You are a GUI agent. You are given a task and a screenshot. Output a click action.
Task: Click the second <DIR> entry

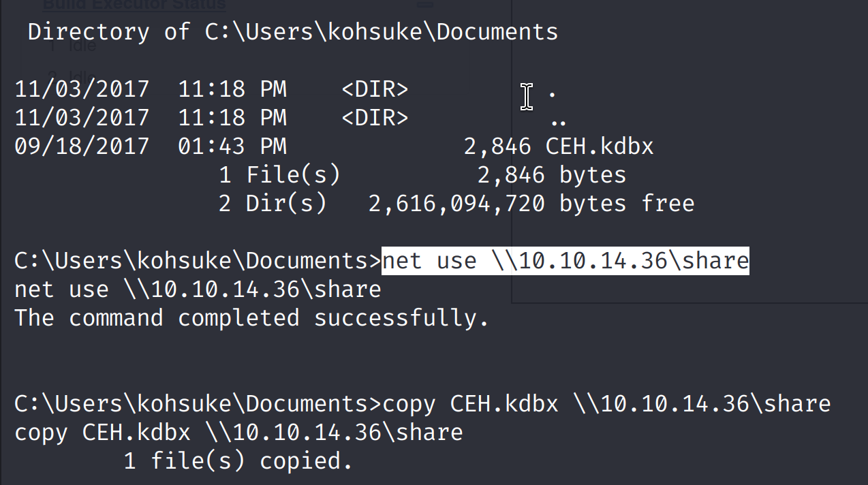click(x=375, y=118)
